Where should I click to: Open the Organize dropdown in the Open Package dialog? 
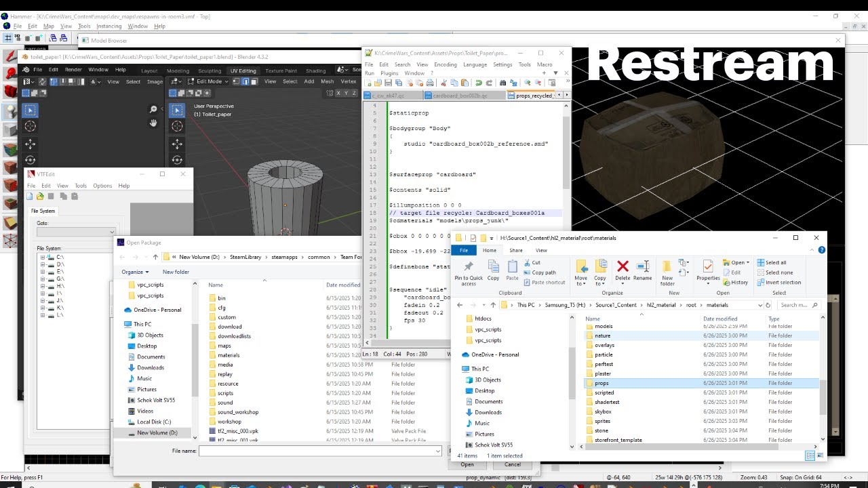point(135,272)
